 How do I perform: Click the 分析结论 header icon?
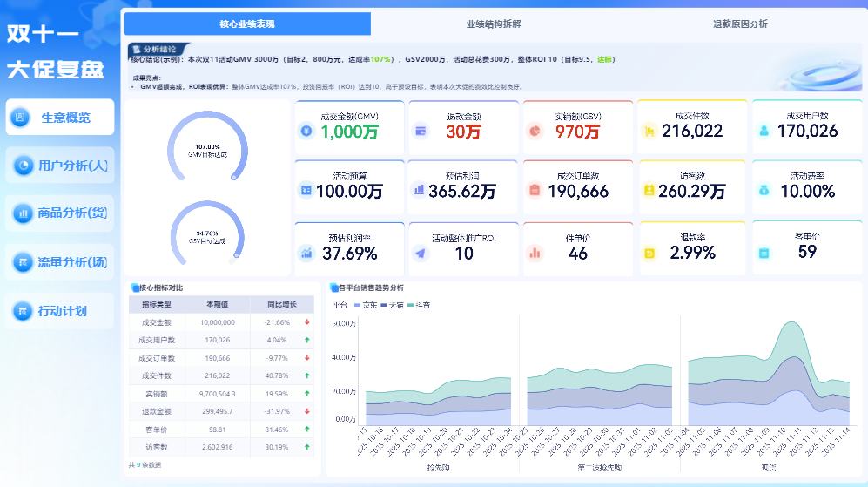(x=137, y=50)
